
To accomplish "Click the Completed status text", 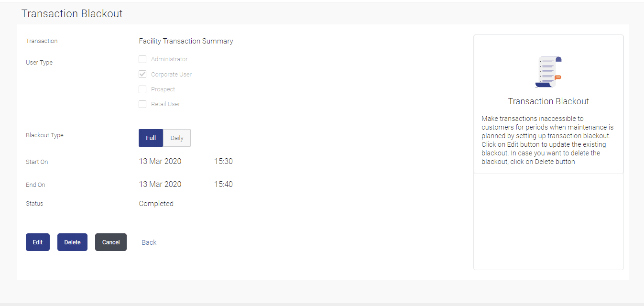I will [x=156, y=203].
